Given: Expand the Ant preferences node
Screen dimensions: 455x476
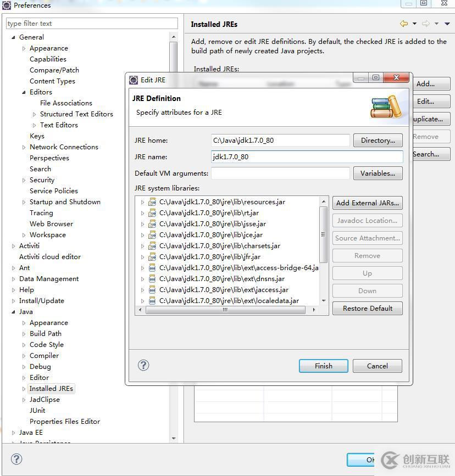Looking at the screenshot, I should pos(13,268).
